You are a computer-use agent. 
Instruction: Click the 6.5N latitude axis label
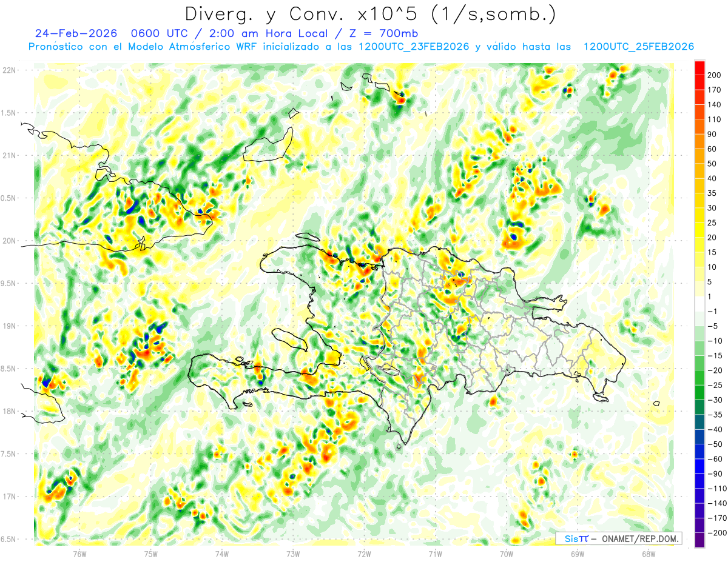coord(9,539)
